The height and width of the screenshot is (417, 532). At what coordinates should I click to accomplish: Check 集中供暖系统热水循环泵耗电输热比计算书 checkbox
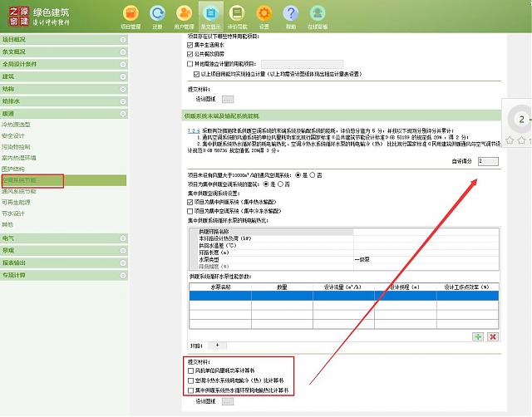[x=191, y=390]
